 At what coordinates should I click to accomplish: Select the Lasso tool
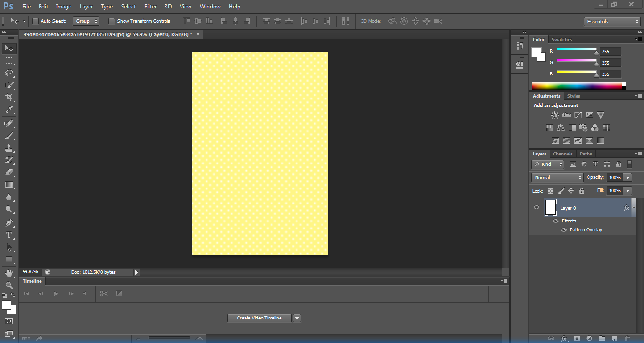coord(9,73)
